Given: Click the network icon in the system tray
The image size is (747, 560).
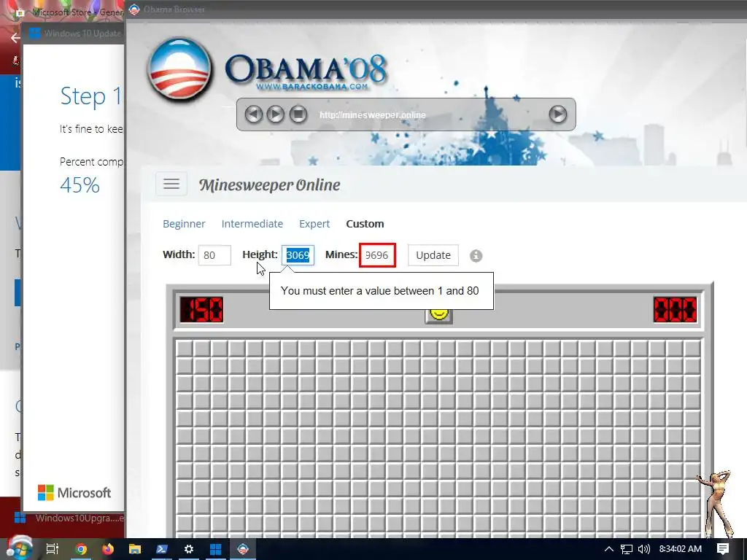Looking at the screenshot, I should pyautogui.click(x=627, y=550).
